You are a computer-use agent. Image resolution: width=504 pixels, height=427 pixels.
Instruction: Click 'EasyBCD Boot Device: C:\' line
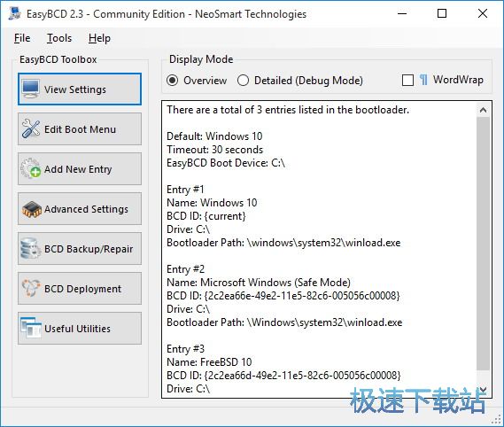click(x=226, y=163)
